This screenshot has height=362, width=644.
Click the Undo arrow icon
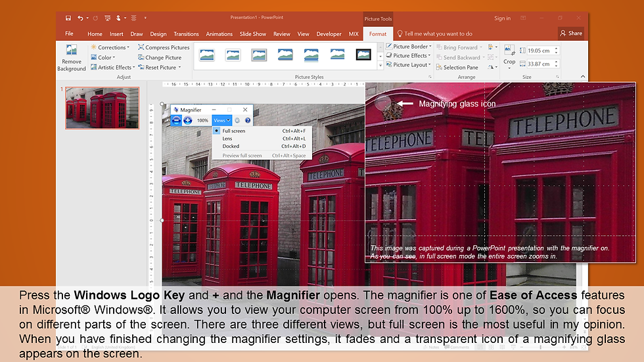80,18
